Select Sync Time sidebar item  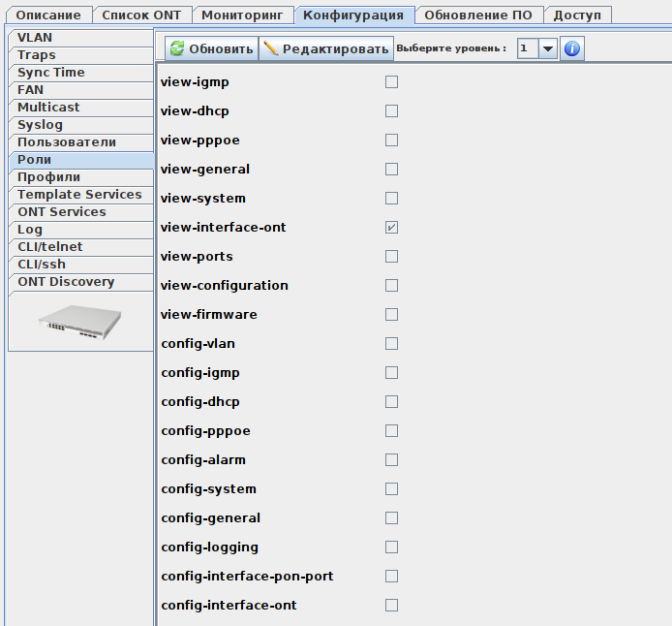(x=80, y=73)
